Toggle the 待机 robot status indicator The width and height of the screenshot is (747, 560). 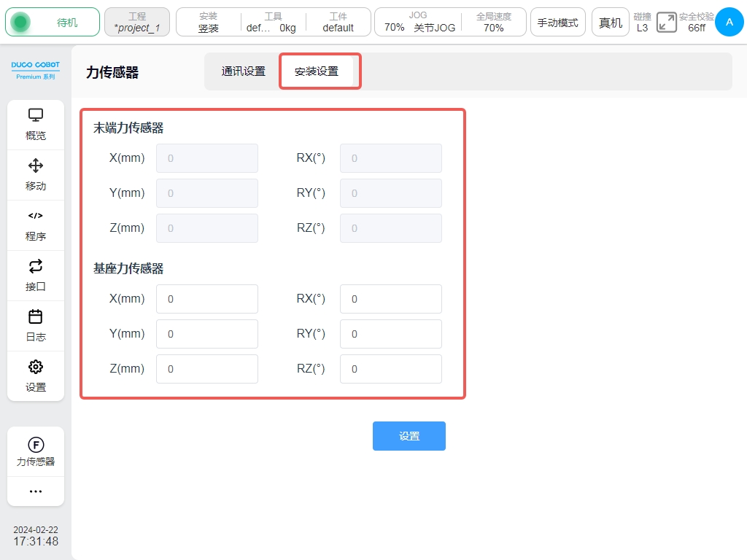coord(53,22)
